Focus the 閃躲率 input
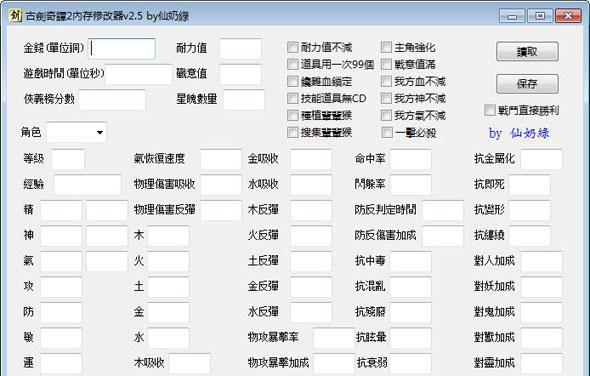This screenshot has height=376, width=590. [x=411, y=184]
